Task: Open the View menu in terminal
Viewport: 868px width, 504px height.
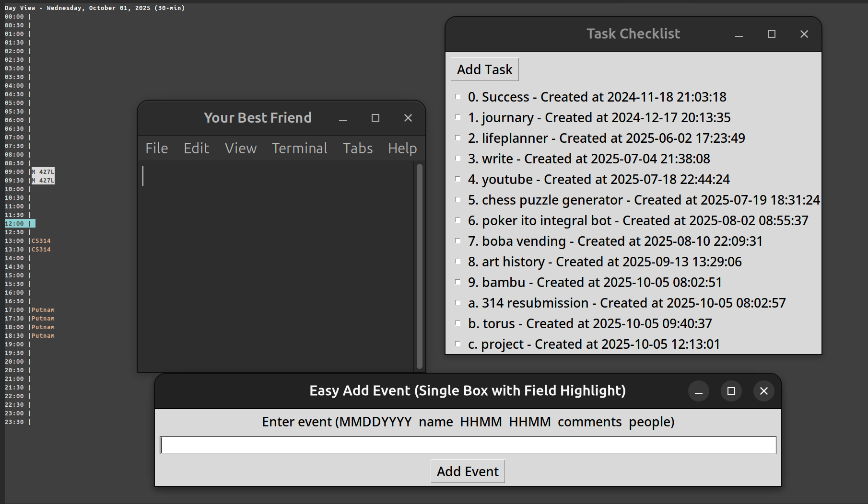Action: point(241,149)
